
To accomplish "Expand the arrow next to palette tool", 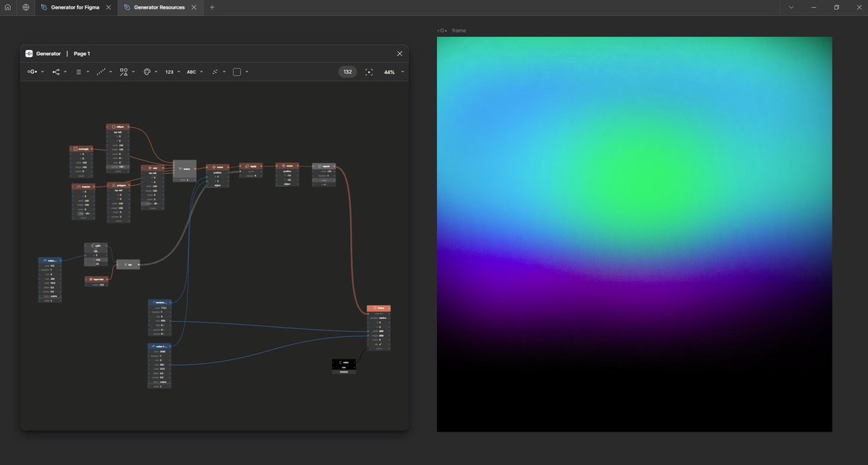I will click(x=156, y=72).
